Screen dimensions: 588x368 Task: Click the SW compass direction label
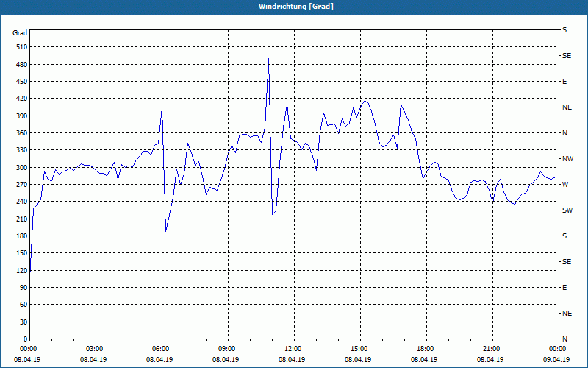point(567,210)
